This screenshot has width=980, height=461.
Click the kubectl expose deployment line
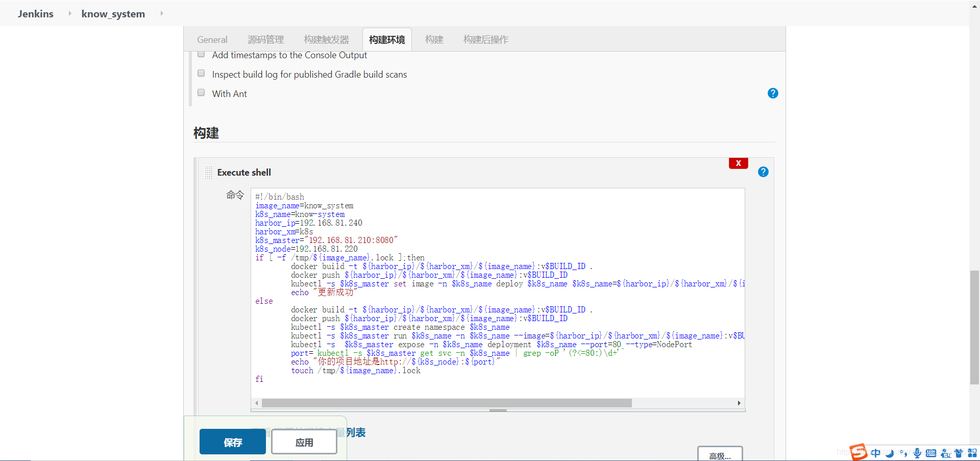[x=492, y=345]
